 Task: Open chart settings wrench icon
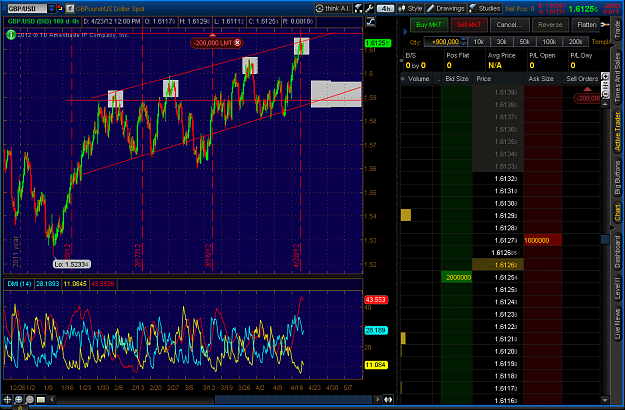(369, 8)
